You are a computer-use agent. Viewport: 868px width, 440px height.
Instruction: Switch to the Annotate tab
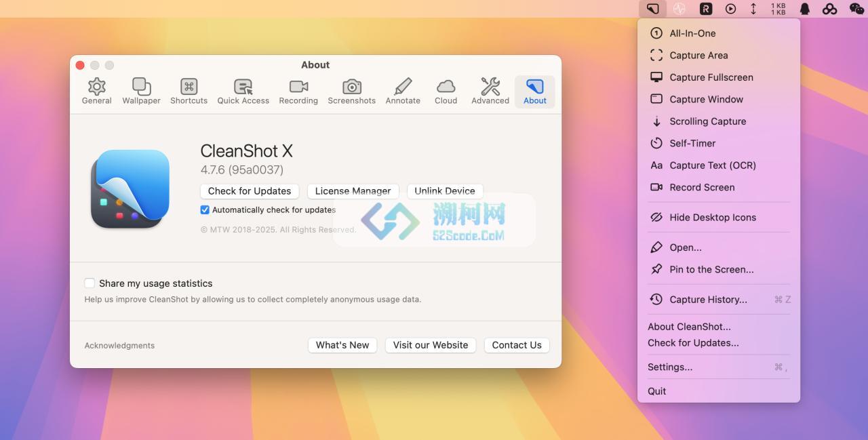pos(403,92)
